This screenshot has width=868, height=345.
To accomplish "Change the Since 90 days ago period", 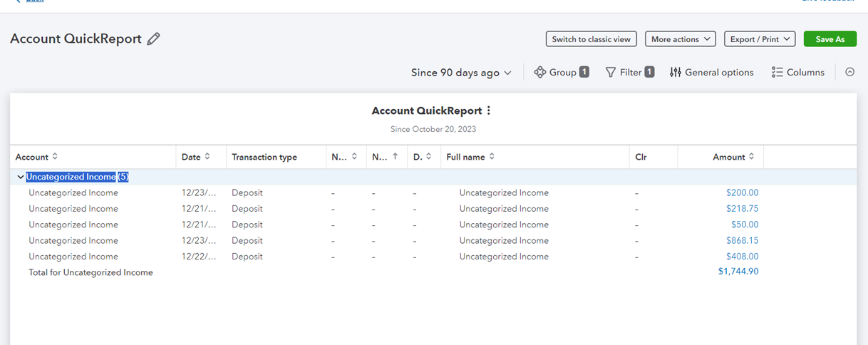I will pos(461,73).
